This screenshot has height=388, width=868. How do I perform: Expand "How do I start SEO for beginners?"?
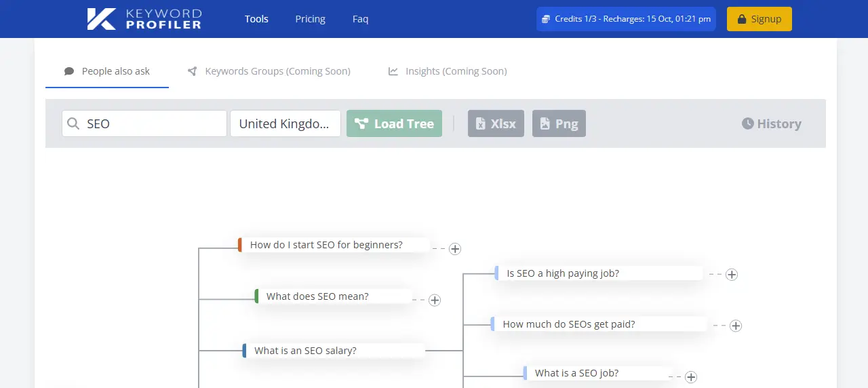pos(455,249)
